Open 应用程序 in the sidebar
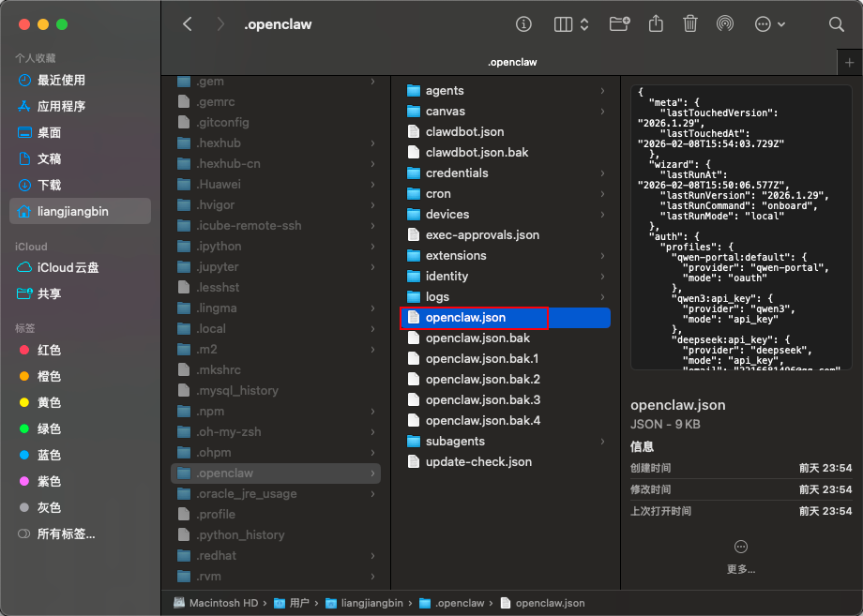Viewport: 863px width, 616px height. coord(81,107)
